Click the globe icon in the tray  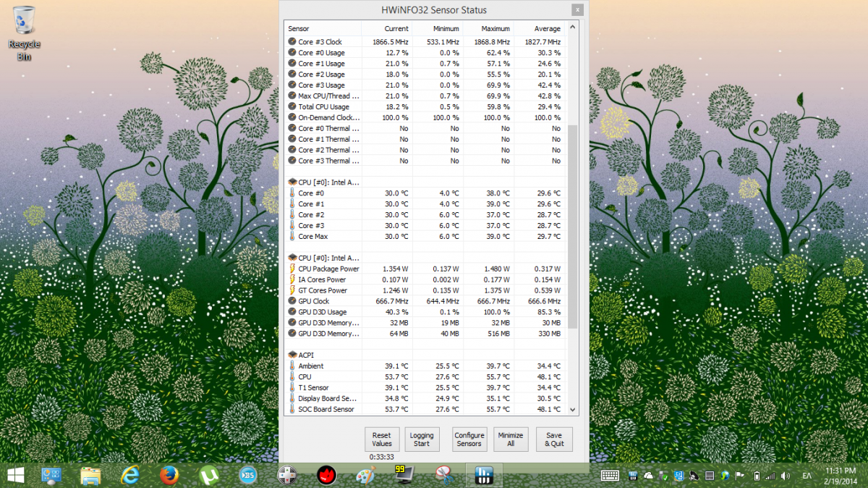[x=726, y=476]
